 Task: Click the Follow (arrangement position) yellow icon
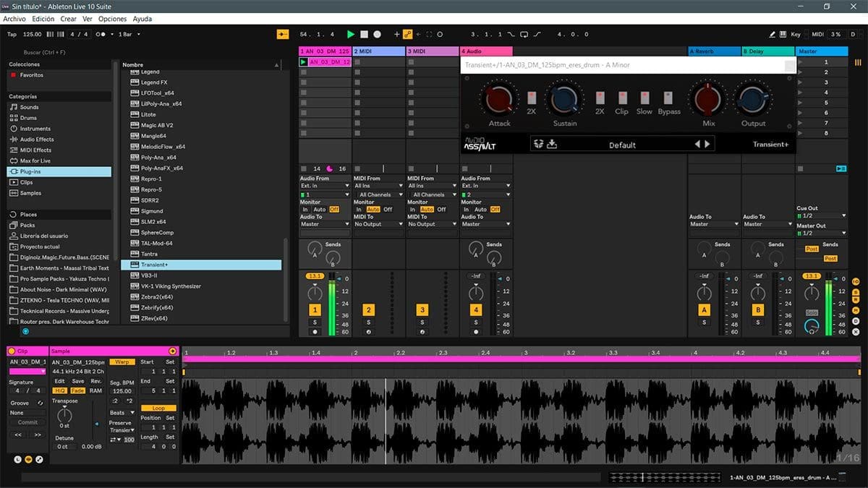[x=283, y=34]
